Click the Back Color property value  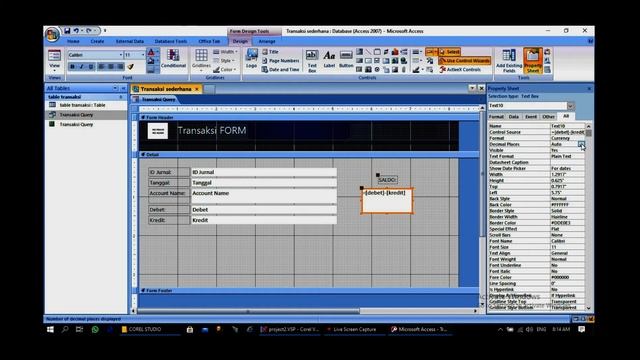[567, 205]
